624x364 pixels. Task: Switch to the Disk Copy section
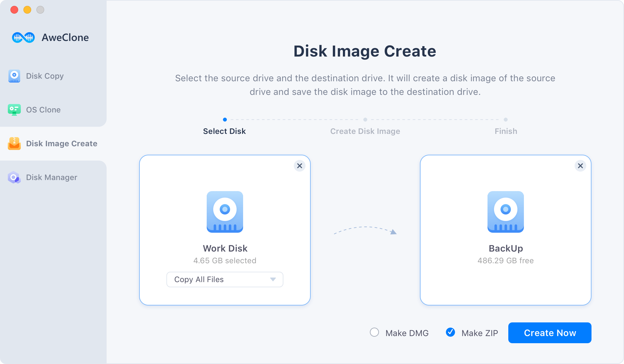(x=53, y=76)
